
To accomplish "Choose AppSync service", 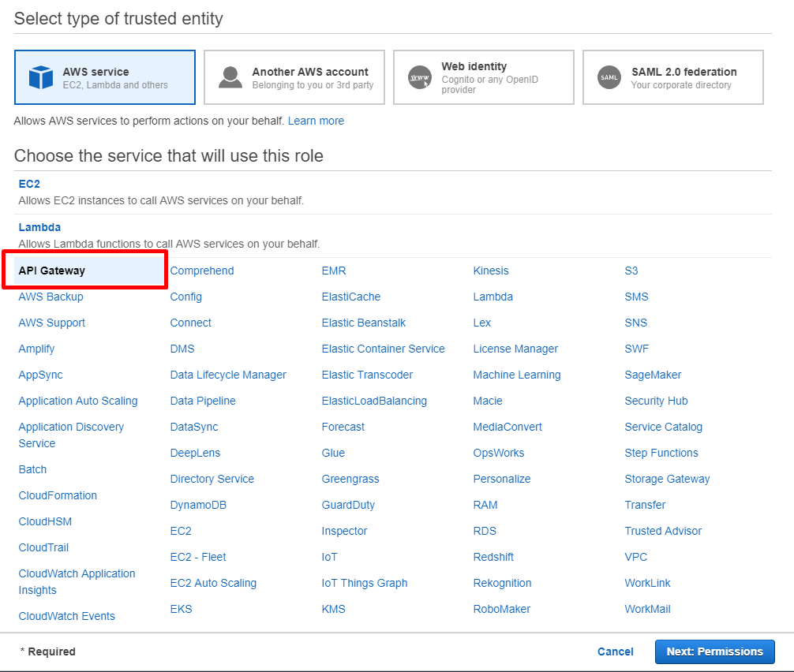I will click(x=40, y=375).
